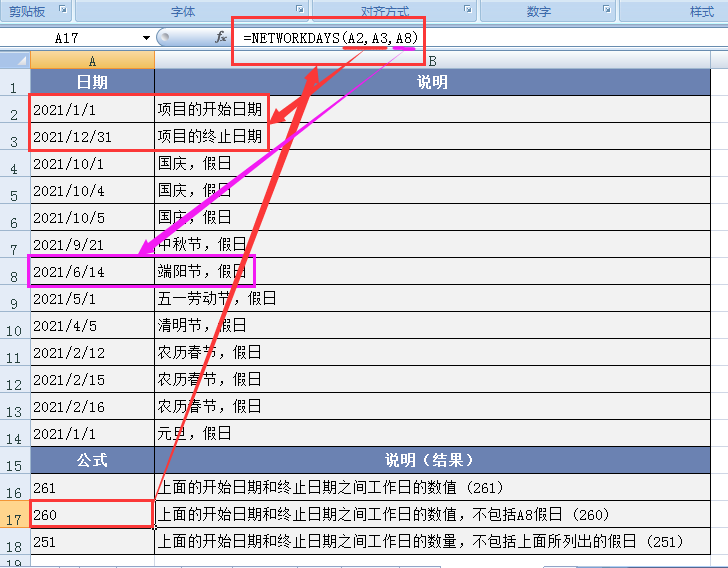Click cell 项目的开始日期

(x=432, y=110)
